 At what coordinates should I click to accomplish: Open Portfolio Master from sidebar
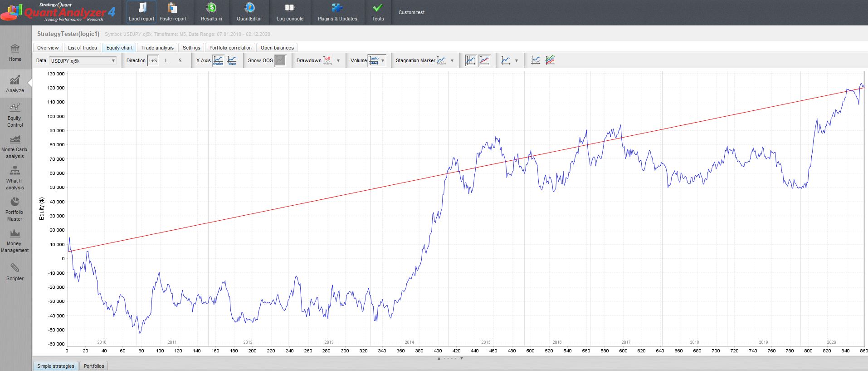(x=15, y=209)
